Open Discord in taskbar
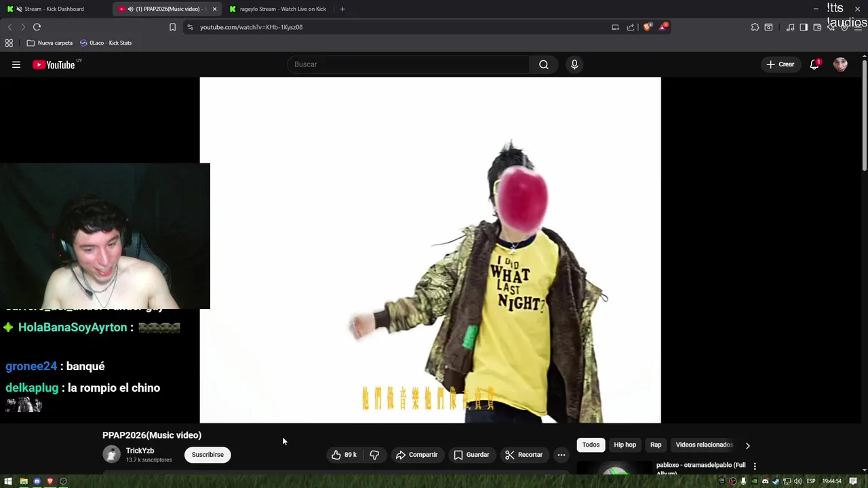The image size is (868, 488). [x=37, y=481]
